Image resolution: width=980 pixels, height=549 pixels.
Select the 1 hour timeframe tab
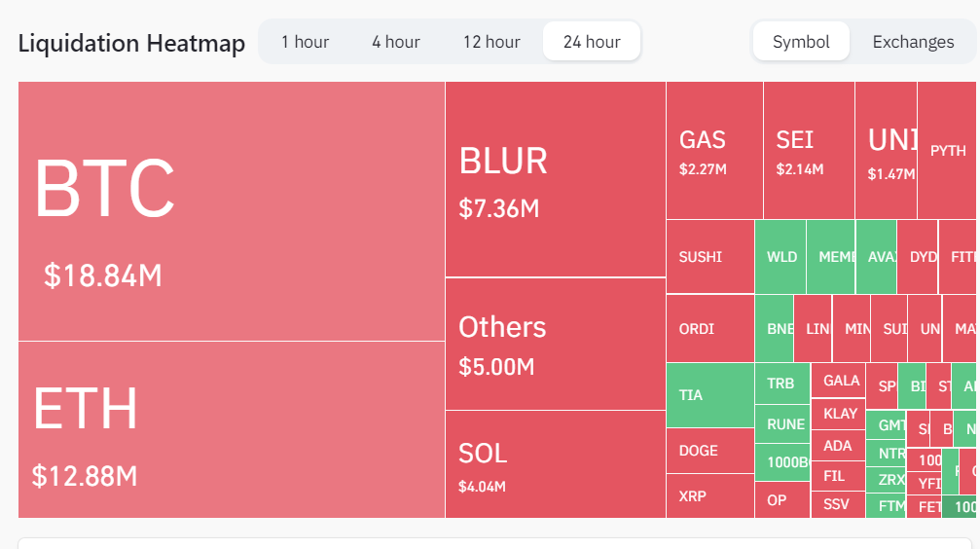(x=305, y=42)
